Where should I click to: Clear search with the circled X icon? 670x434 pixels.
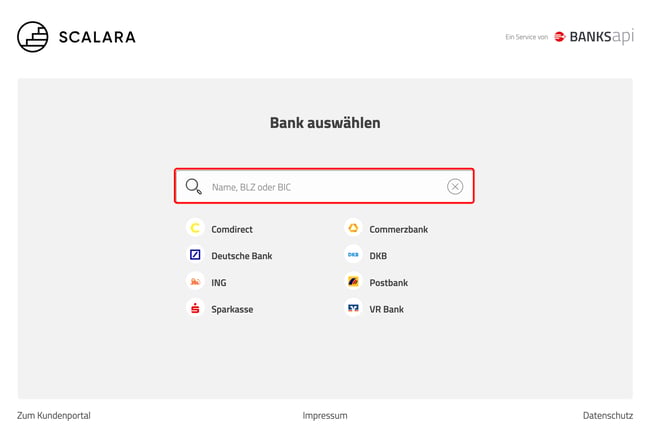pyautogui.click(x=455, y=187)
